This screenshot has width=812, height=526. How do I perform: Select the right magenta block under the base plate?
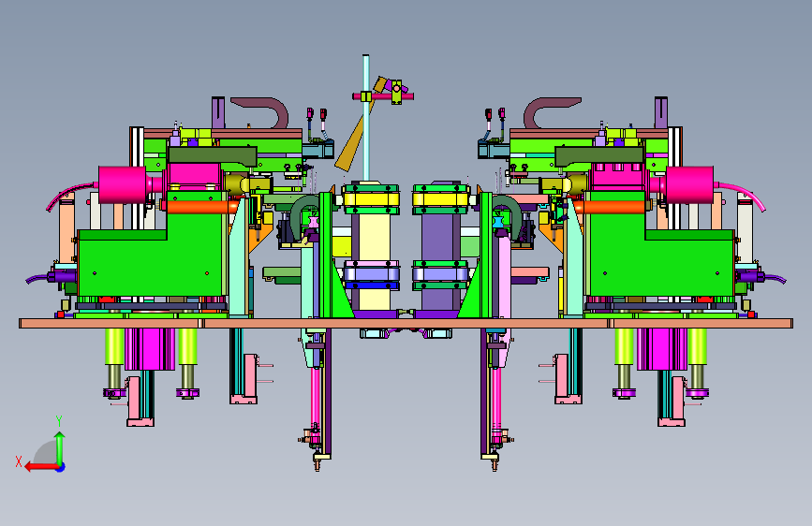(662, 349)
